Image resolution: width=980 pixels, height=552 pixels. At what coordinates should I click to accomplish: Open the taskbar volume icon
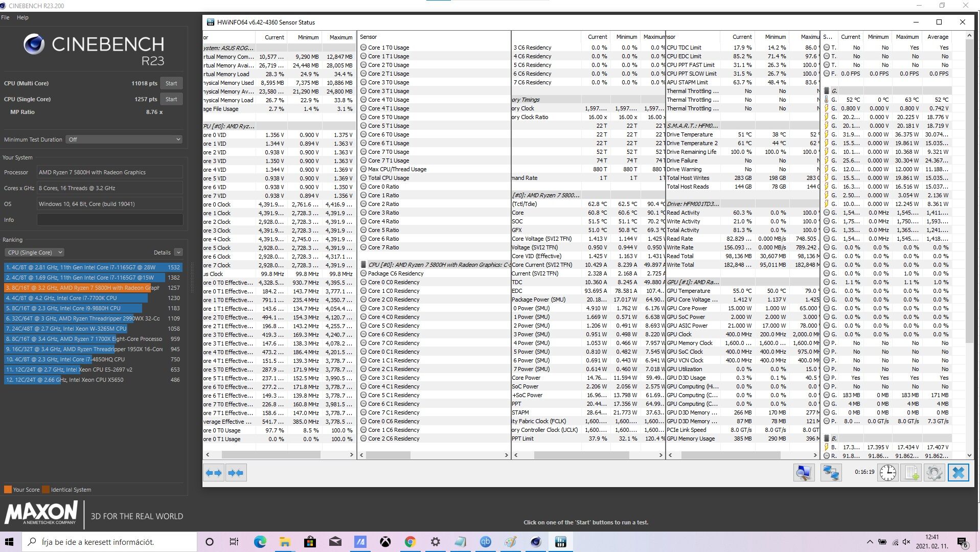click(x=907, y=542)
